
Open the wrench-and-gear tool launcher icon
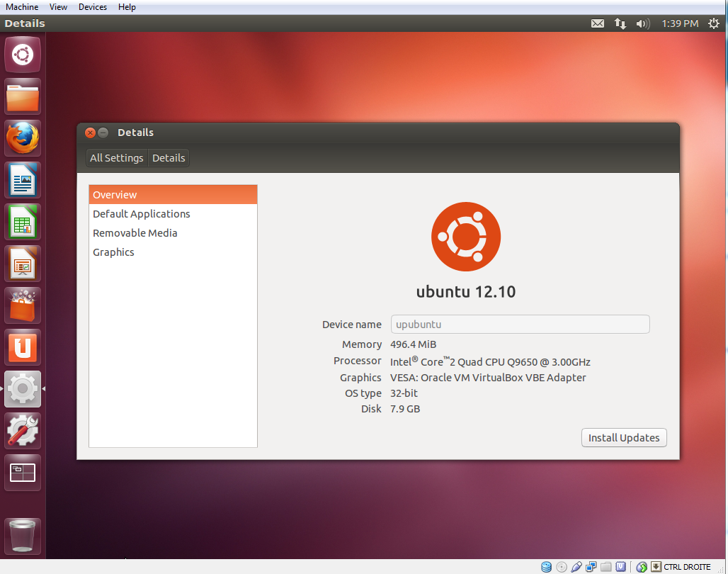(22, 431)
